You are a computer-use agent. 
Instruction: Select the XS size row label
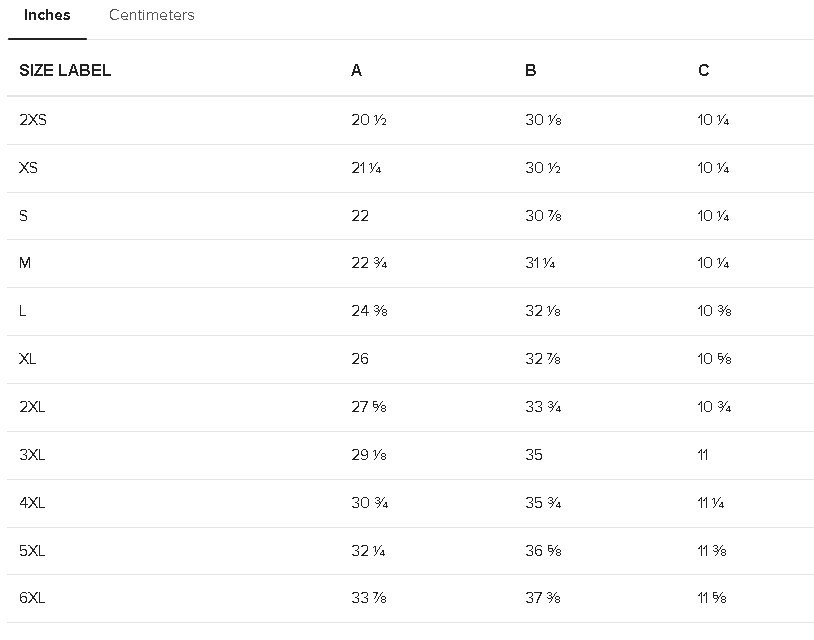28,168
